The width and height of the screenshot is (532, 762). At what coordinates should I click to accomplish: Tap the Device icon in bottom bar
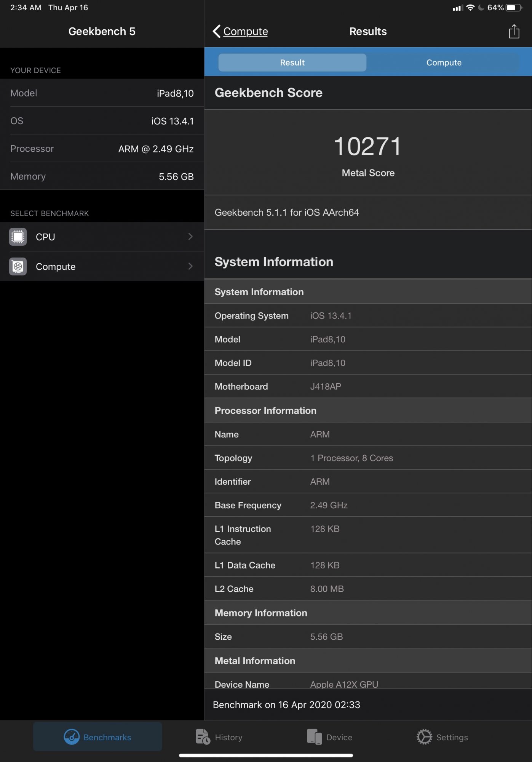[315, 737]
